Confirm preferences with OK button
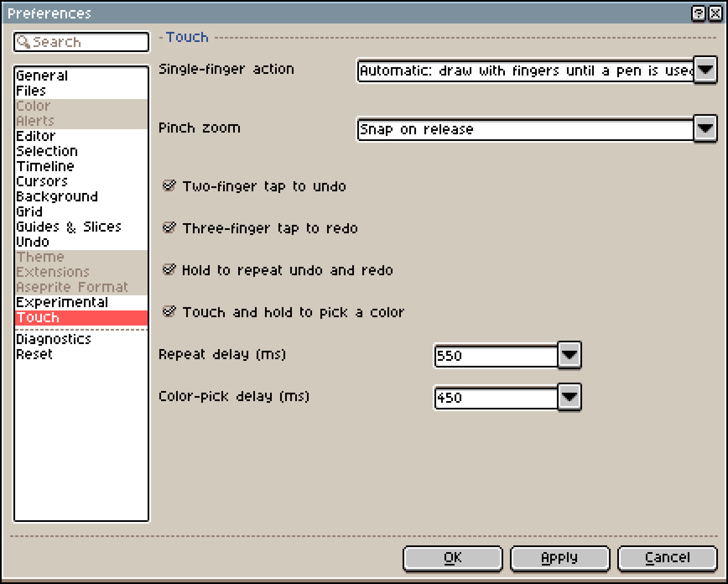This screenshot has width=728, height=584. coord(453,558)
